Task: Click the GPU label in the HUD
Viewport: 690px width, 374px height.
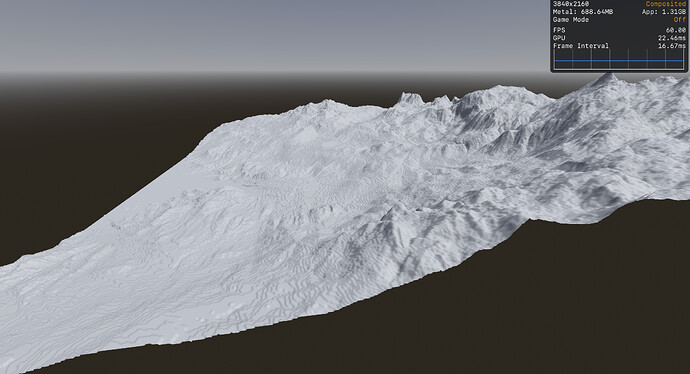Action: (559, 38)
